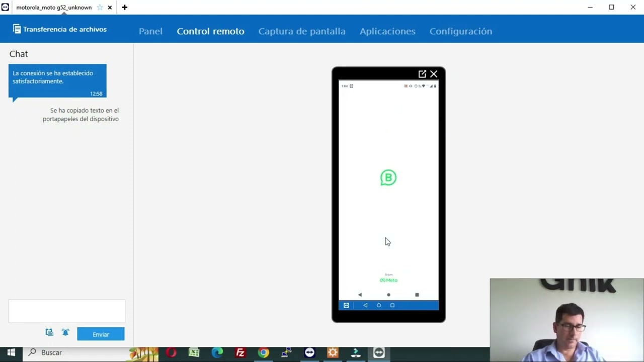The width and height of the screenshot is (644, 362).
Task: Open Excel from the taskbar
Action: pyautogui.click(x=194, y=353)
